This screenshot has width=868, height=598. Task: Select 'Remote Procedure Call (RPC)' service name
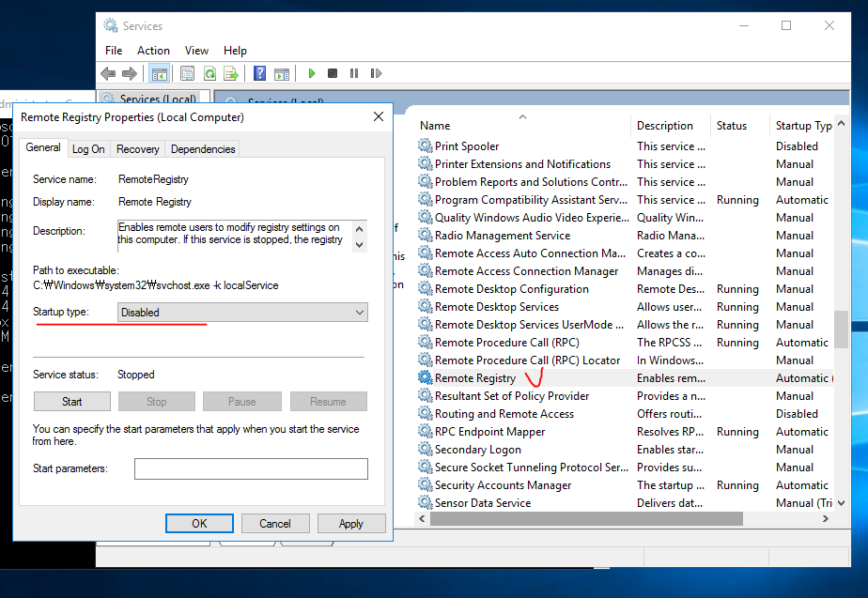point(506,343)
